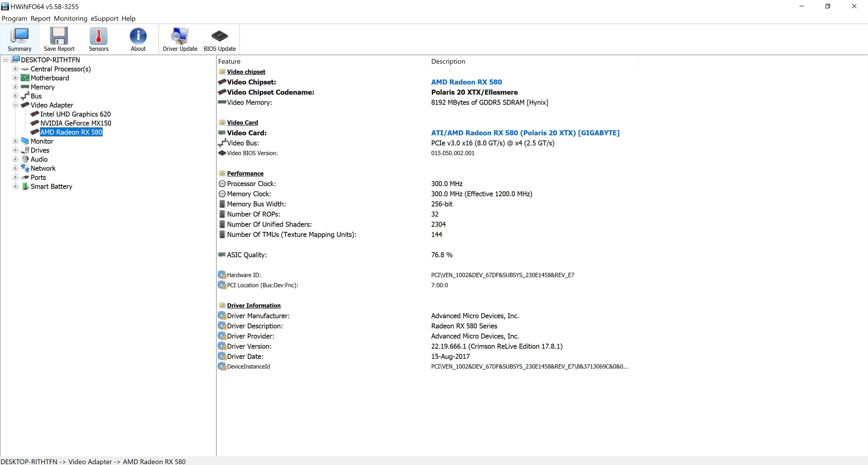The height and width of the screenshot is (465, 868).
Task: Click the Monitor icon in tree
Action: (25, 141)
